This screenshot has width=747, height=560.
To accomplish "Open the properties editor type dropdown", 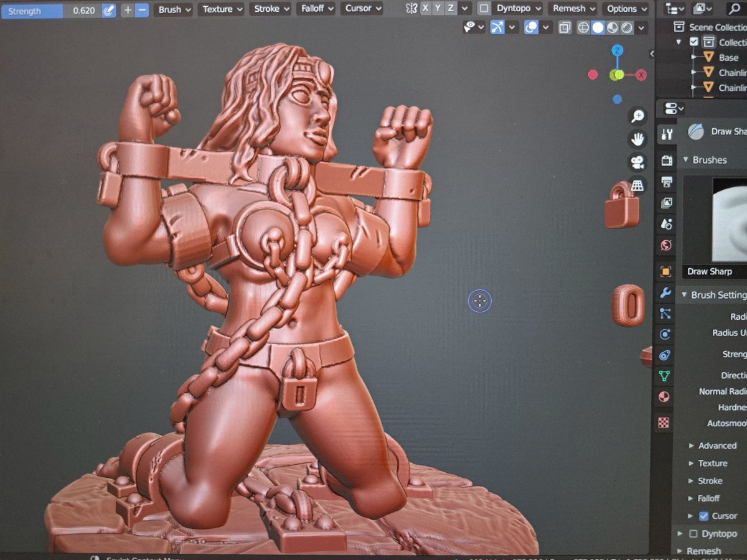I will [x=674, y=109].
